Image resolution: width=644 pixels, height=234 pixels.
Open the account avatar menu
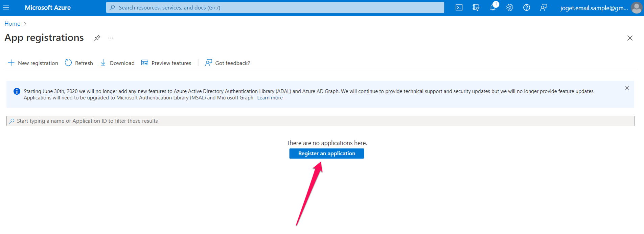click(x=636, y=8)
